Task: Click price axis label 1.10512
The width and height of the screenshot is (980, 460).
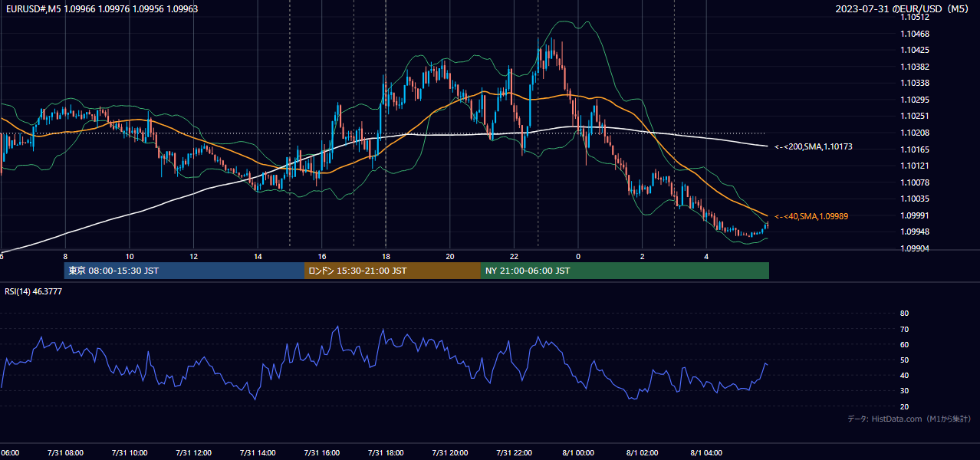Action: click(x=915, y=18)
